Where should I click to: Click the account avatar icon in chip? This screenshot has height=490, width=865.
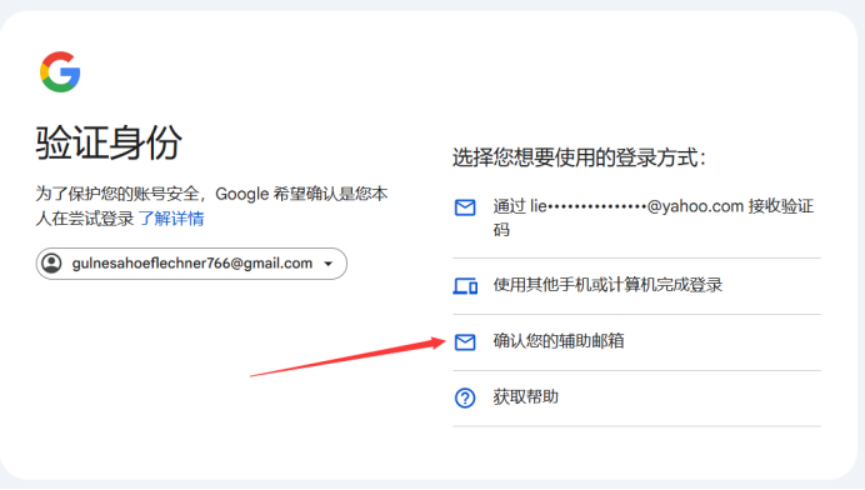tap(52, 263)
